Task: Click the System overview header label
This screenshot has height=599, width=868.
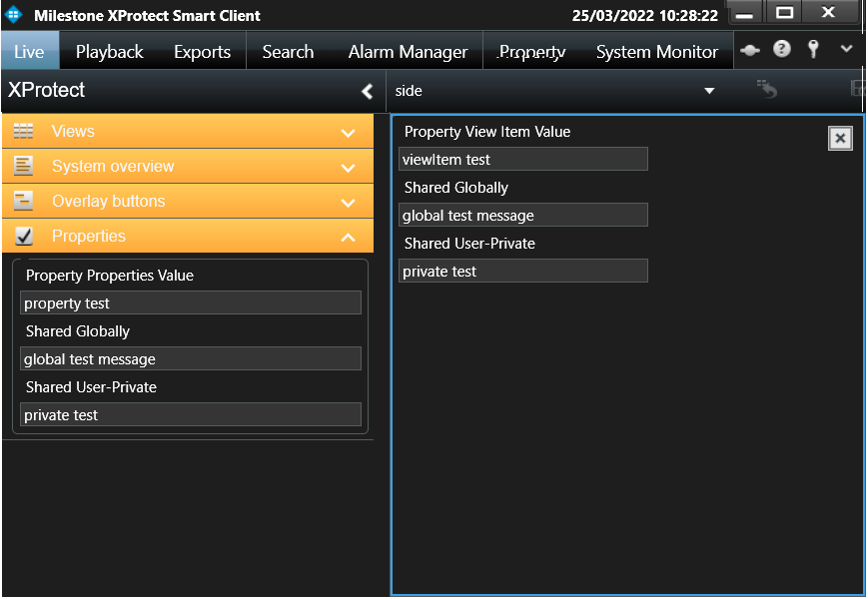Action: pyautogui.click(x=113, y=166)
